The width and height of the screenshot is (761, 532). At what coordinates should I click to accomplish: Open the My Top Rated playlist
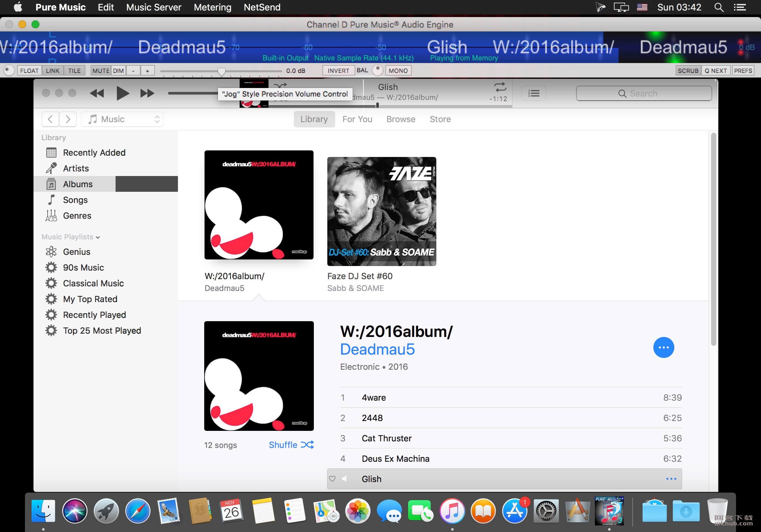pos(106,299)
